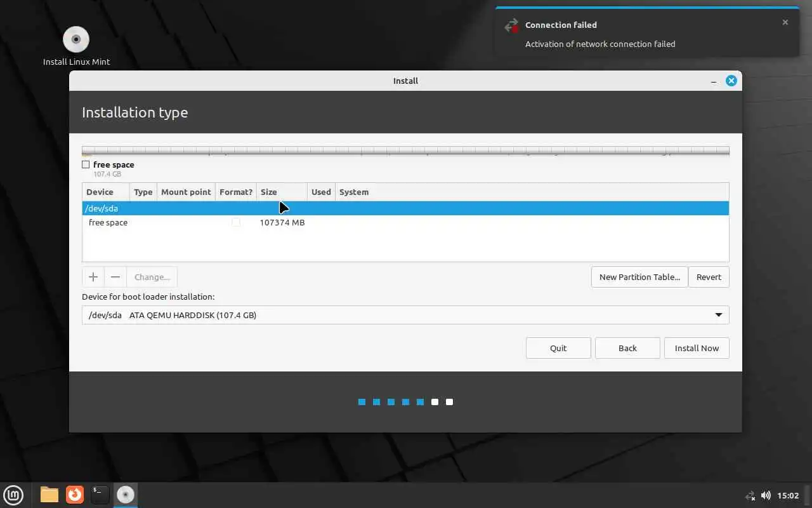Click the Device column header

106,192
